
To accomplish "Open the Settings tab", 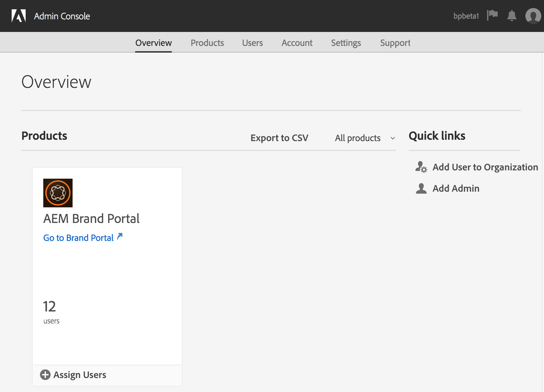I will 346,43.
